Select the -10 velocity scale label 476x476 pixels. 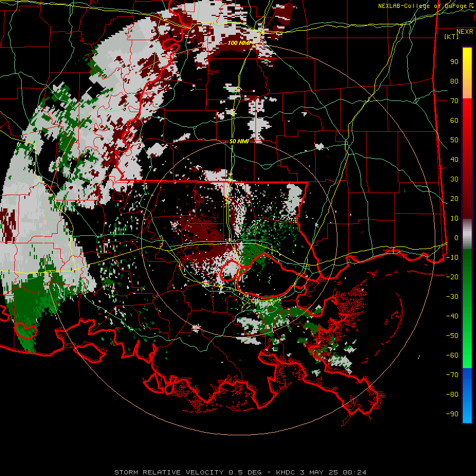point(452,258)
